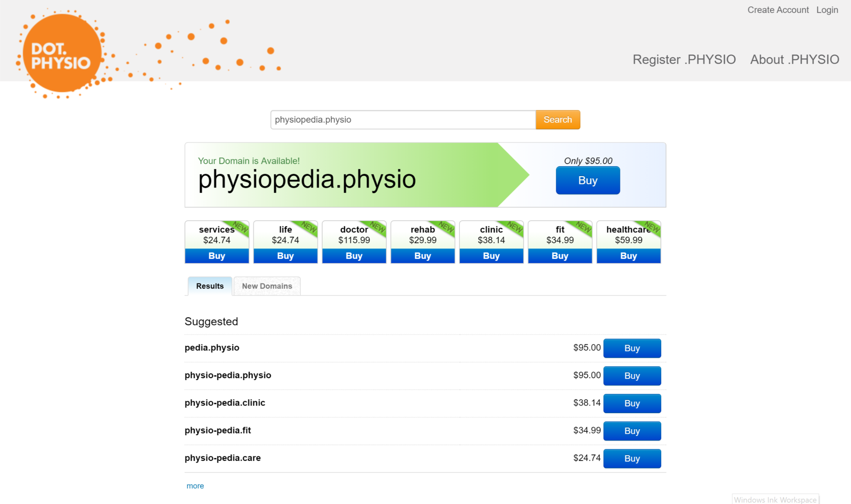Click the doctor $115.99 price label
851x504 pixels.
tap(354, 240)
